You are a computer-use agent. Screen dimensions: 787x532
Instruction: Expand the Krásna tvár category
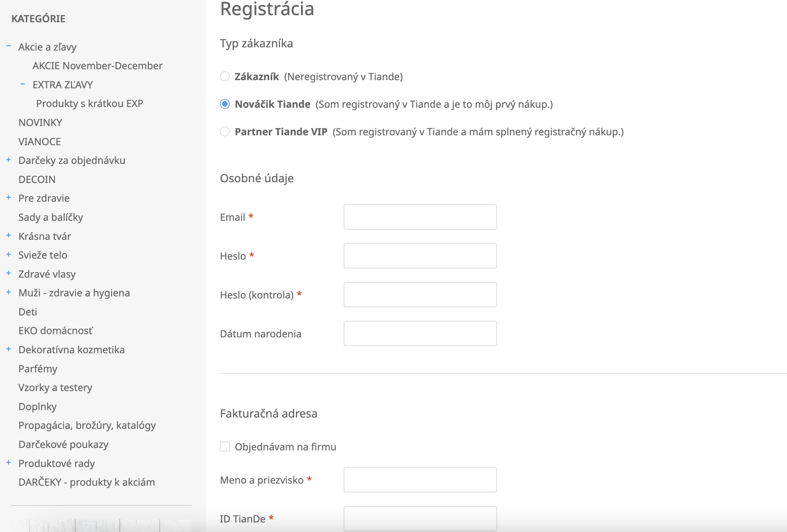[8, 235]
